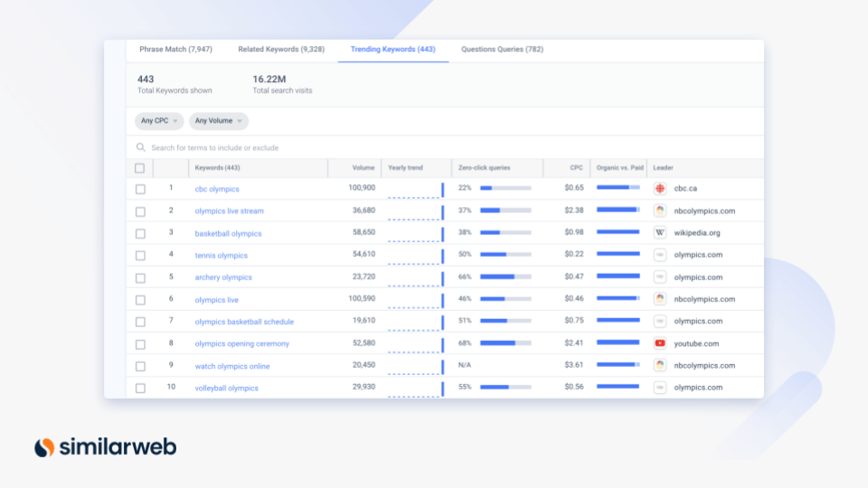The width and height of the screenshot is (868, 488).
Task: Click nbcolympics favicon in olympics live row
Action: coord(660,299)
